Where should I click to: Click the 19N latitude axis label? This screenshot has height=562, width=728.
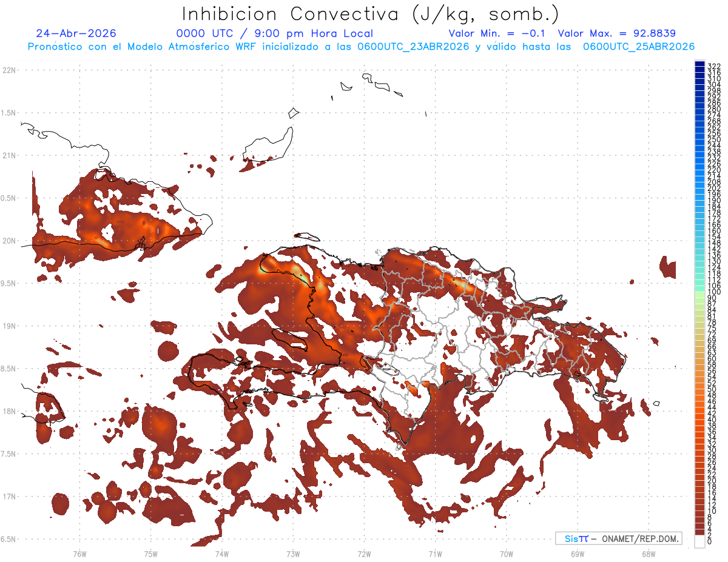tap(9, 326)
